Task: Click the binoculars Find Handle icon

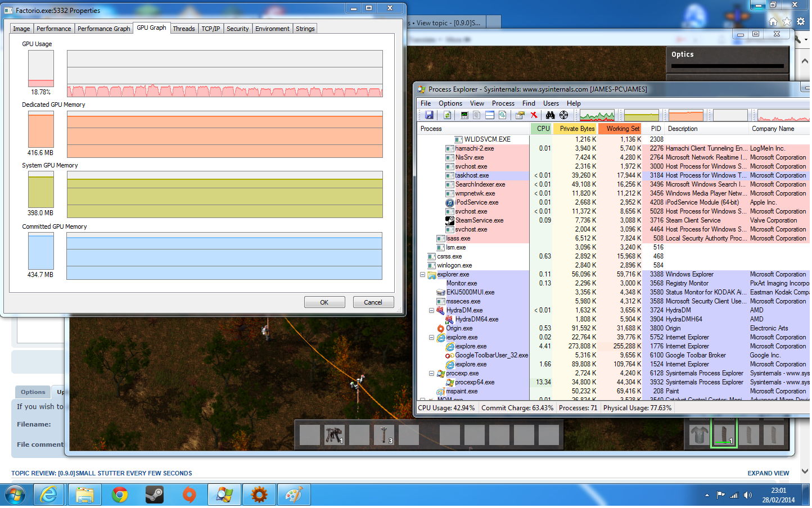Action: tap(550, 115)
